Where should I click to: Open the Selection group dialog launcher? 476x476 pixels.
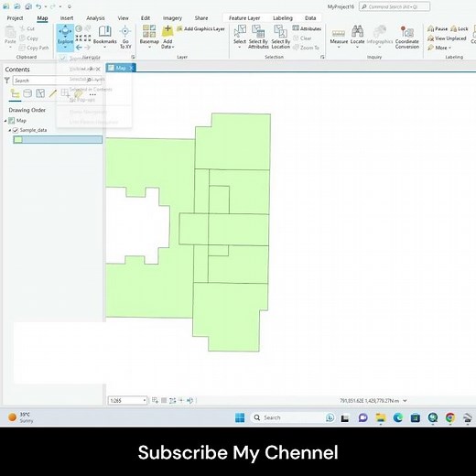[x=322, y=57]
